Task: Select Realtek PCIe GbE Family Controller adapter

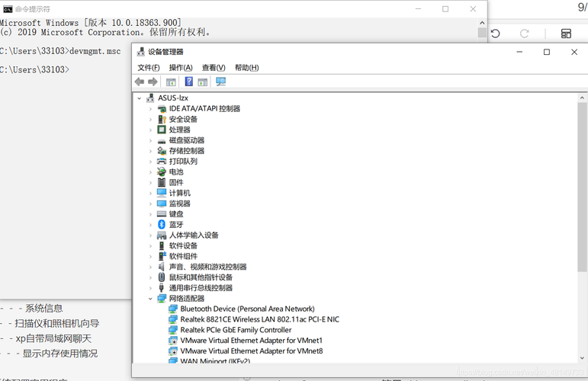Action: [236, 330]
